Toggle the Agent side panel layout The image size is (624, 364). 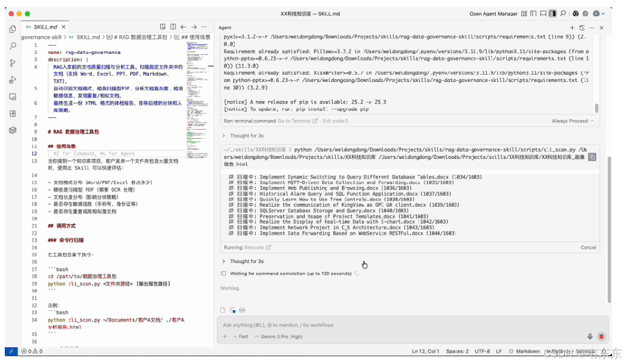click(553, 14)
